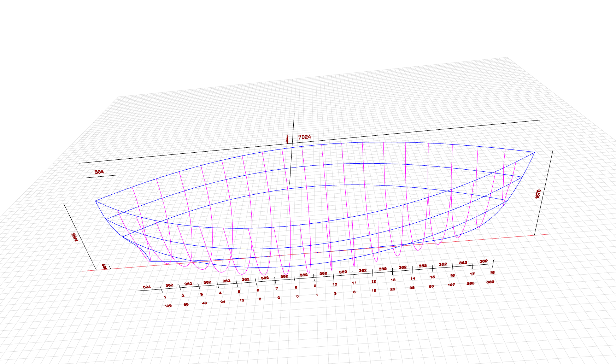The width and height of the screenshot is (616, 364).
Task: Click the 1670 height dimension on the right
Action: (x=538, y=194)
